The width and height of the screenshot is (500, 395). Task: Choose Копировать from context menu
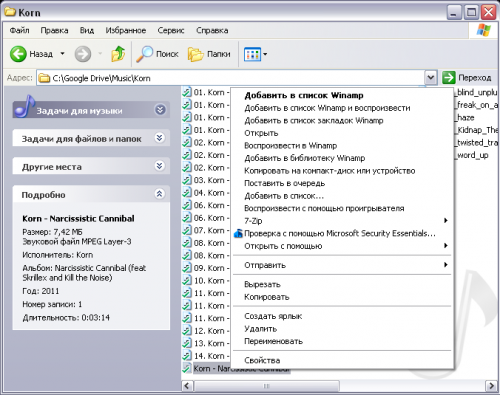point(342,297)
